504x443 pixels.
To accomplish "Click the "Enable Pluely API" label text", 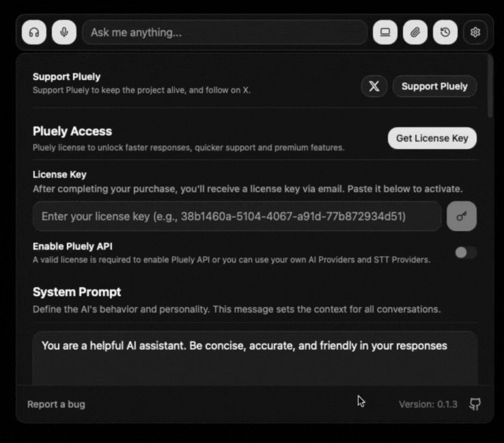I will coord(72,246).
